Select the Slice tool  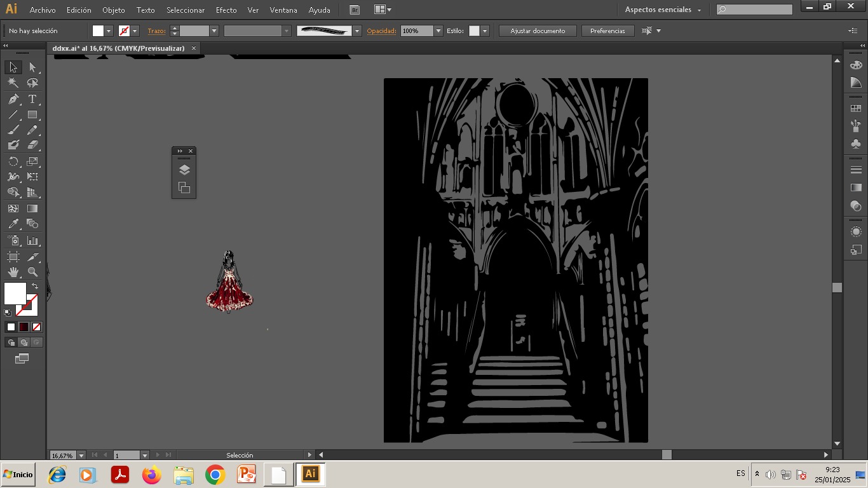coord(32,257)
